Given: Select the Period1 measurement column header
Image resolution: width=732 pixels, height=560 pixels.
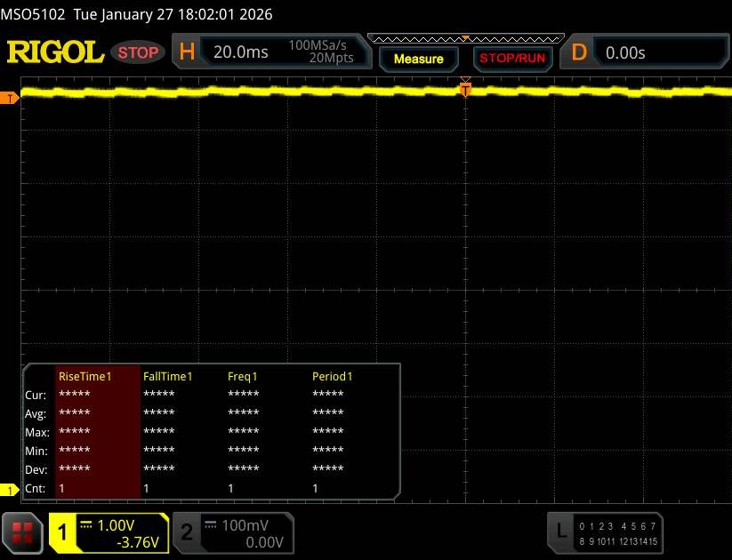Looking at the screenshot, I should coord(332,376).
